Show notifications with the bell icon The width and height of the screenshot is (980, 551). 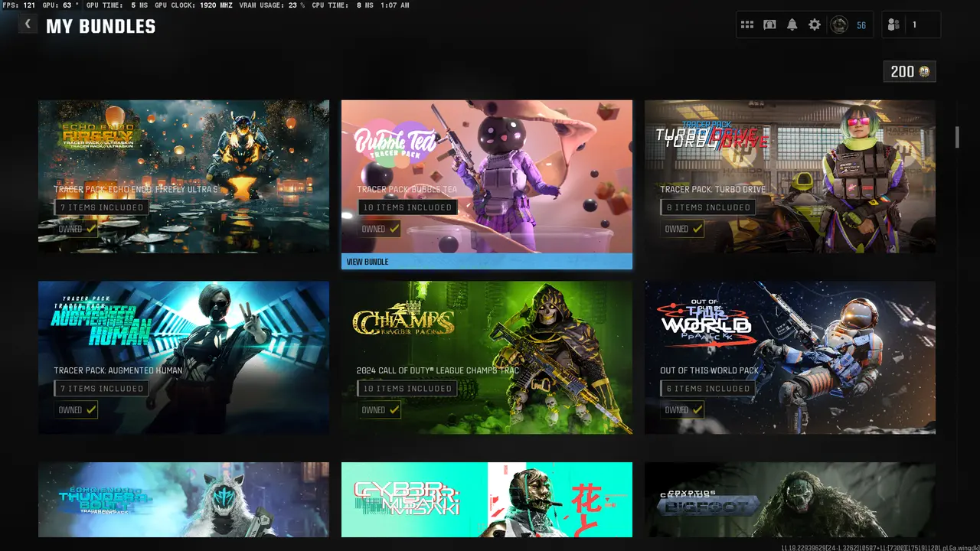click(792, 25)
